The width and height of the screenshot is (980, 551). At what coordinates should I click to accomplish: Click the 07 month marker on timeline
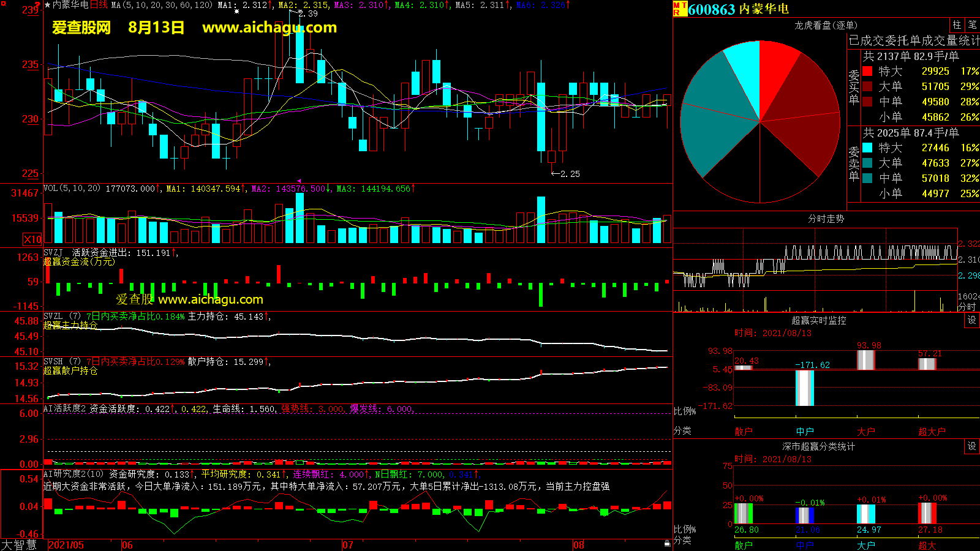coord(347,545)
